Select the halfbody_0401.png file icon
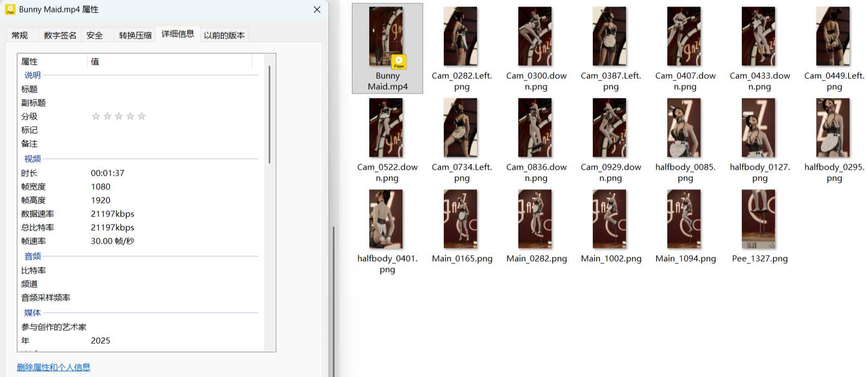 coord(386,219)
